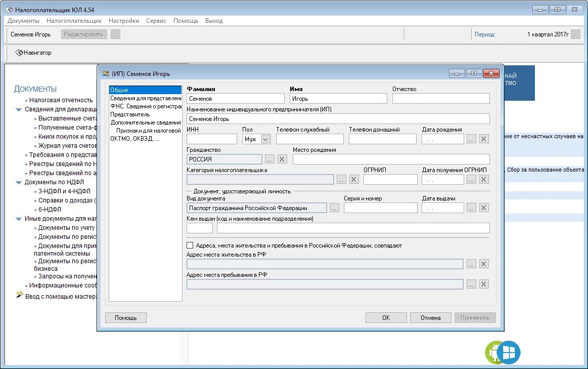Click the ИНН input field
588x369 pixels.
[212, 139]
